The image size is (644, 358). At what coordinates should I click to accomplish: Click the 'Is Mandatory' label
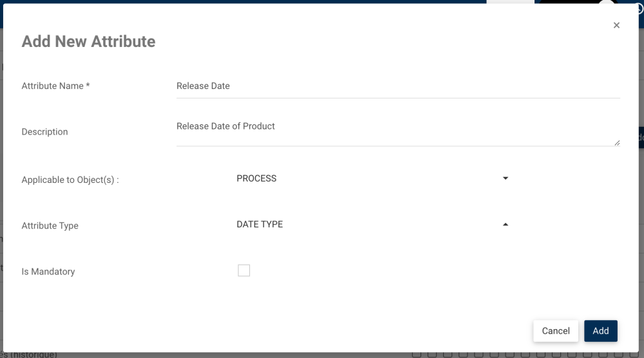[48, 272]
